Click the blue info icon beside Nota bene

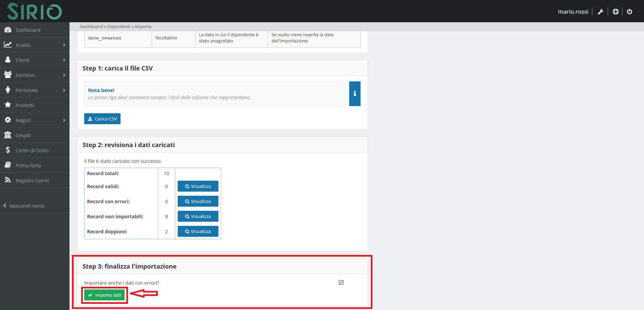point(355,94)
